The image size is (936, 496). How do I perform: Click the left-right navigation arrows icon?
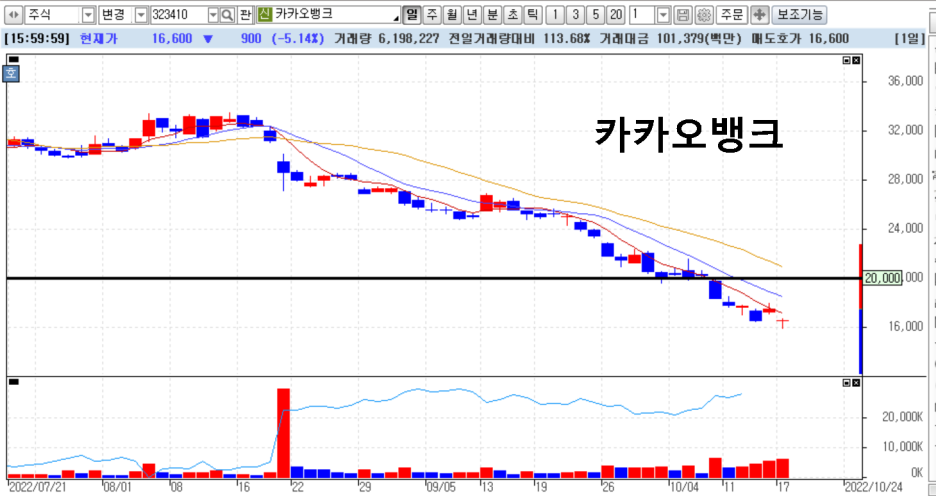coord(14,14)
